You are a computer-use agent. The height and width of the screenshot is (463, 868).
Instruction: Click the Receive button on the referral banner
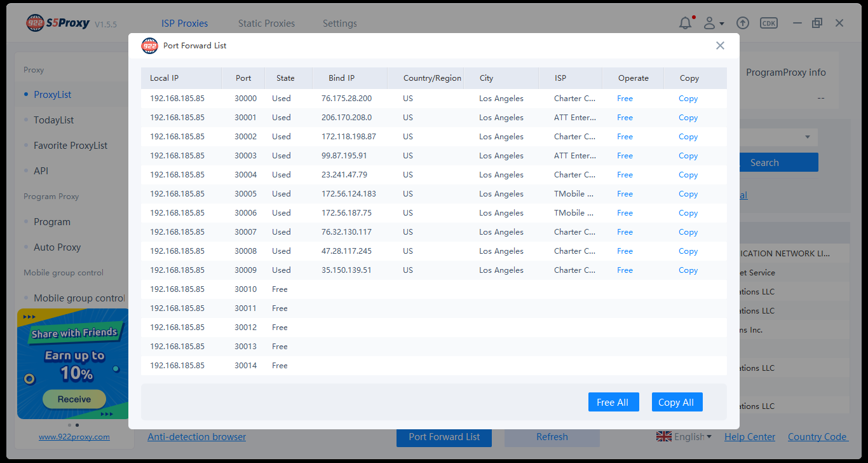pyautogui.click(x=74, y=399)
